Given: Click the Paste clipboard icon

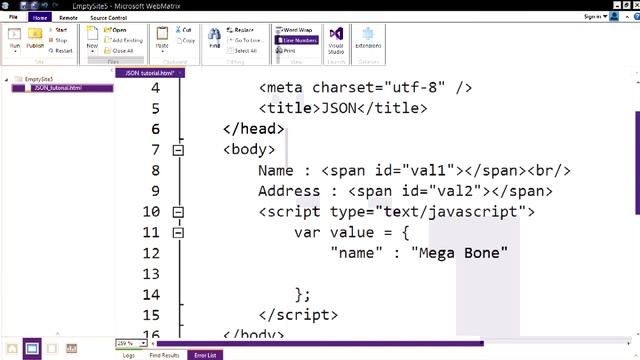Looking at the screenshot, I should (162, 34).
